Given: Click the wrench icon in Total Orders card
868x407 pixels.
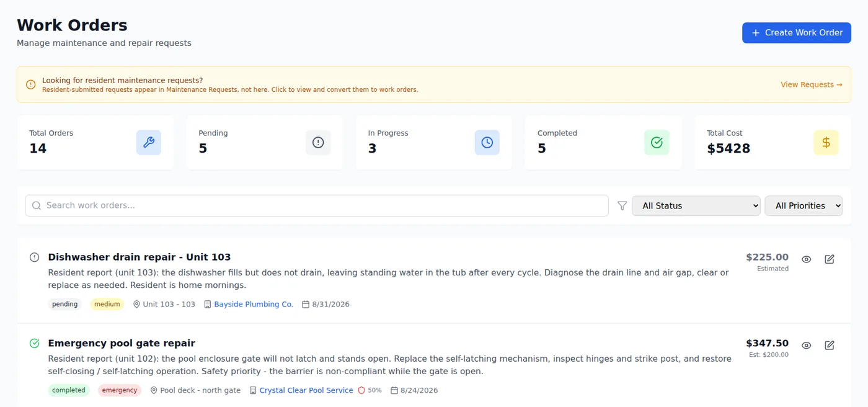Looking at the screenshot, I should (x=149, y=143).
